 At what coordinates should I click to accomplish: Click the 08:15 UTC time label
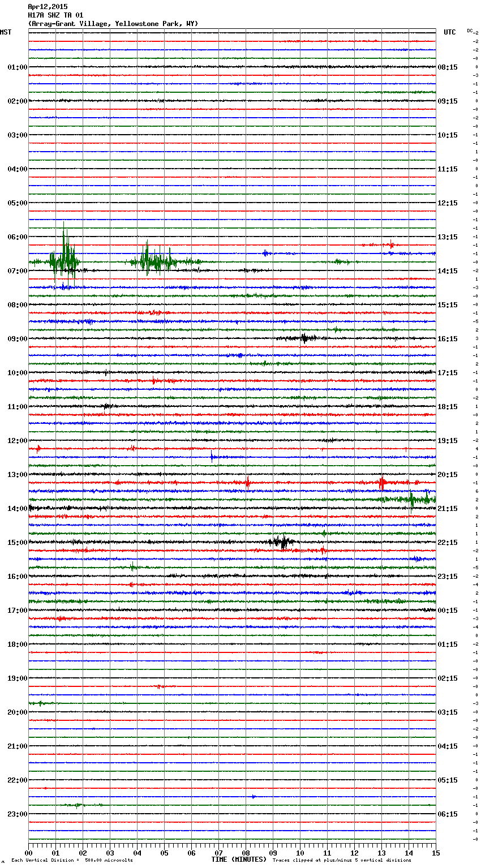point(448,67)
